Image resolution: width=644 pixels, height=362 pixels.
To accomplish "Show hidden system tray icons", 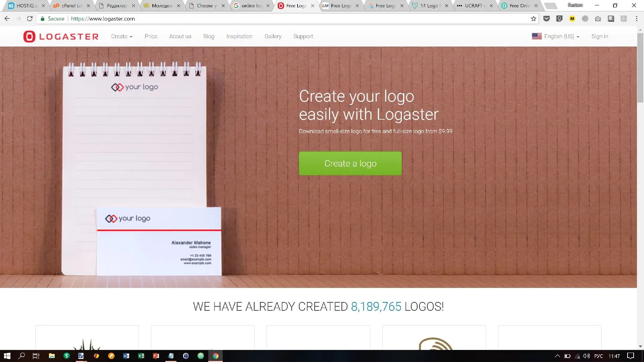I will pos(557,356).
